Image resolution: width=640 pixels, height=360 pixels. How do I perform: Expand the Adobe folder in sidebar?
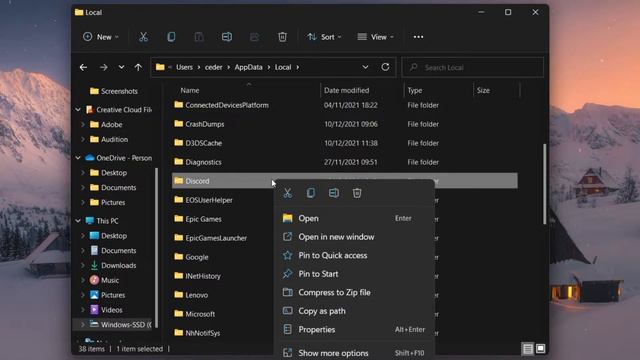point(83,124)
